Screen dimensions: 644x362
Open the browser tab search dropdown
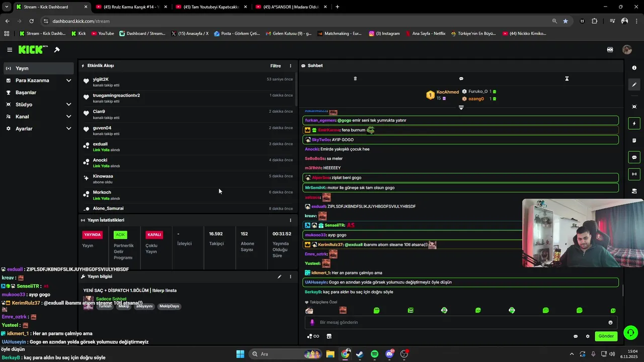click(x=7, y=7)
